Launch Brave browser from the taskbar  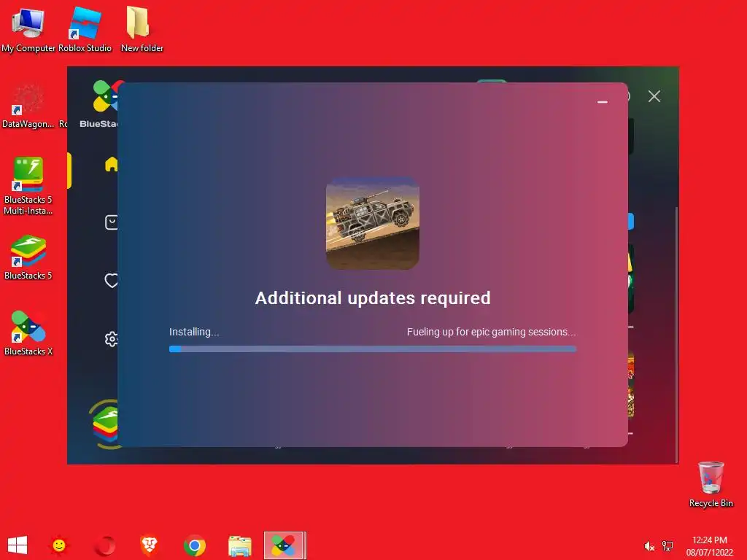point(149,545)
